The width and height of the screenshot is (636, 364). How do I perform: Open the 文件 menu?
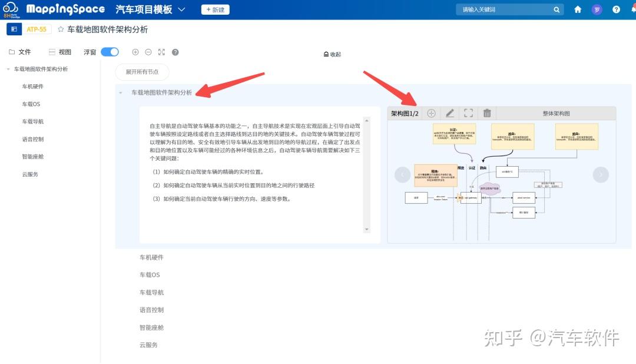[x=20, y=52]
